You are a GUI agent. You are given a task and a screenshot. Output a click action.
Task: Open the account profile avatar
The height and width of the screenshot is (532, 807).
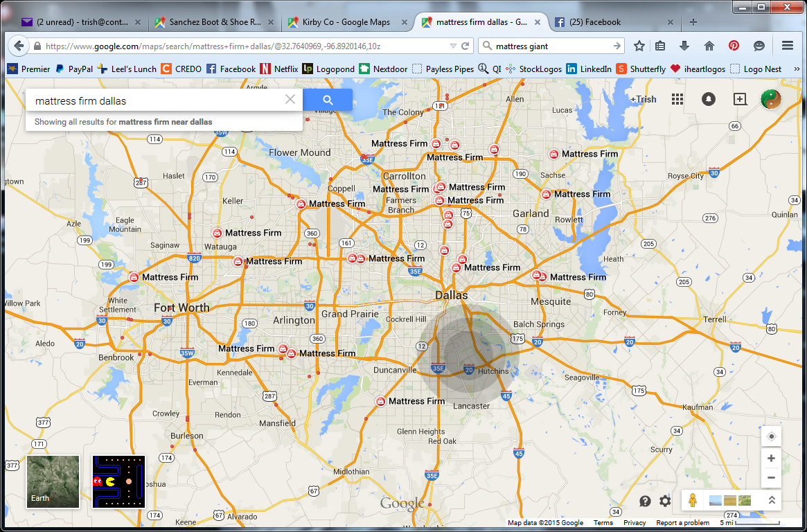pyautogui.click(x=771, y=99)
